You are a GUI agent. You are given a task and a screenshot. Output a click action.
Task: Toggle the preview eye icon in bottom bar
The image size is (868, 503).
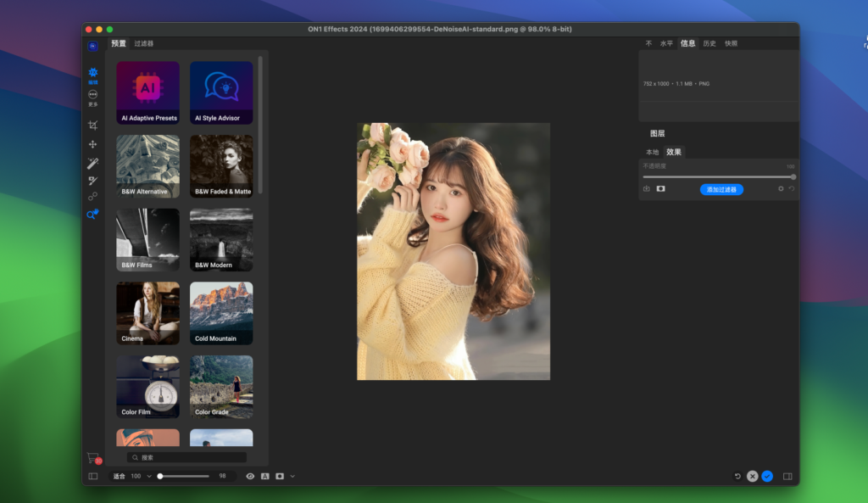(250, 476)
